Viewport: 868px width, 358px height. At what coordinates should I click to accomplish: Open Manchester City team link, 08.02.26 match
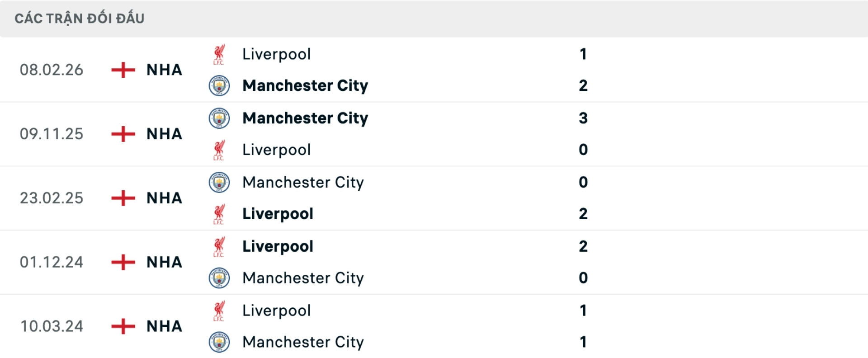305,85
